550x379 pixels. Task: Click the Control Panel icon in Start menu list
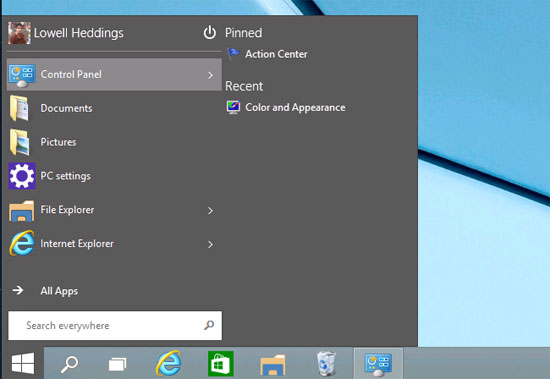pos(22,75)
